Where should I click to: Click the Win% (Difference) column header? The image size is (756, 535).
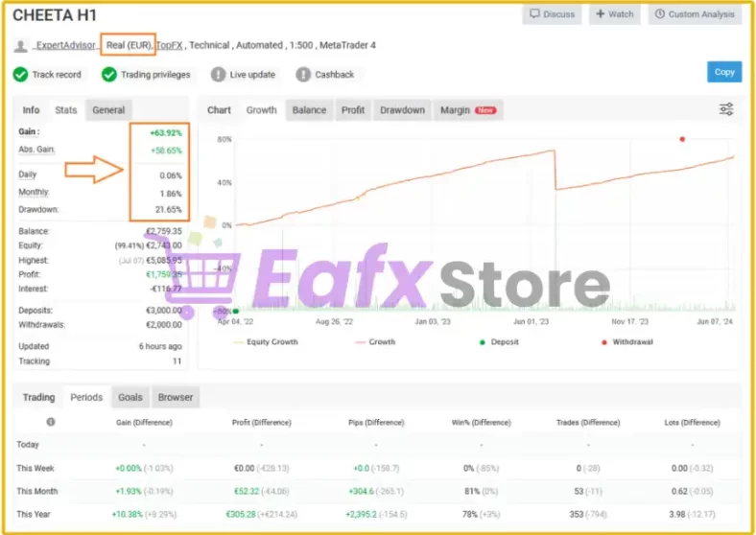[482, 423]
